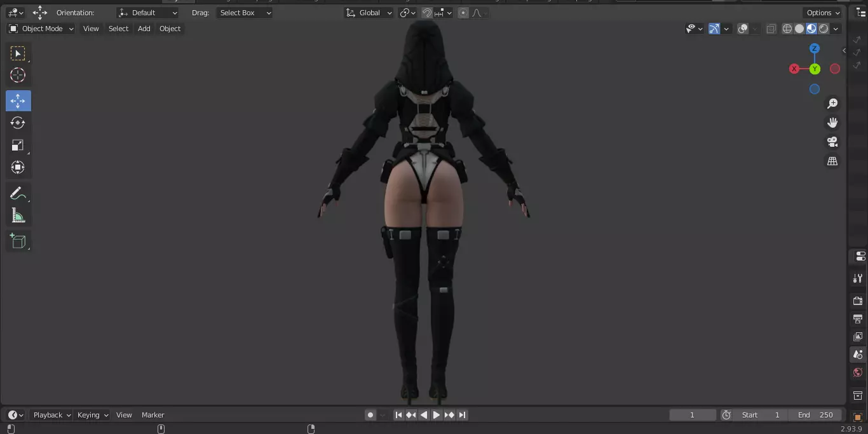Expand the sidebar with arrow
This screenshot has height=434, width=868.
coord(844,51)
